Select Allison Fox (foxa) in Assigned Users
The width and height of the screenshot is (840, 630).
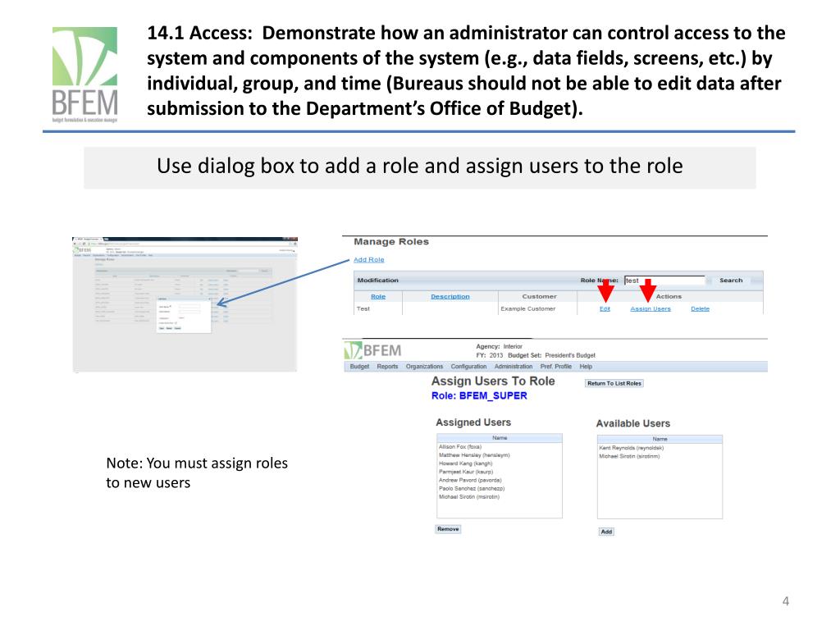460,447
